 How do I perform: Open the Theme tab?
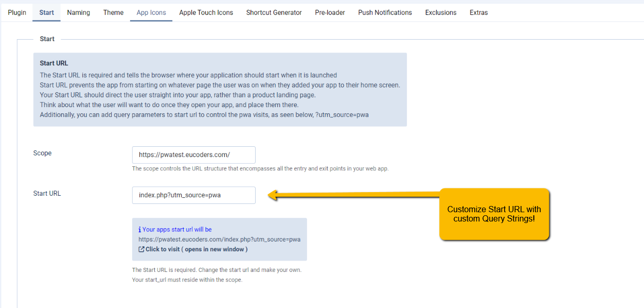tap(113, 12)
